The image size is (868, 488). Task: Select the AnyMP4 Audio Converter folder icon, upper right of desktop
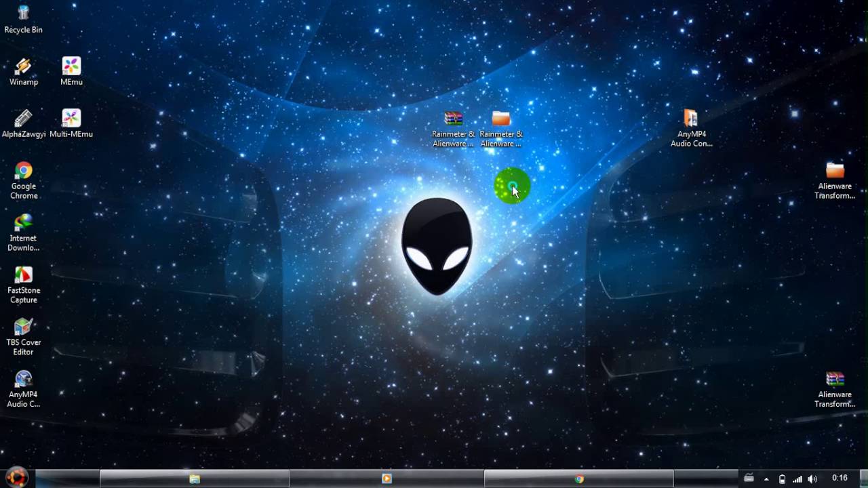point(691,129)
